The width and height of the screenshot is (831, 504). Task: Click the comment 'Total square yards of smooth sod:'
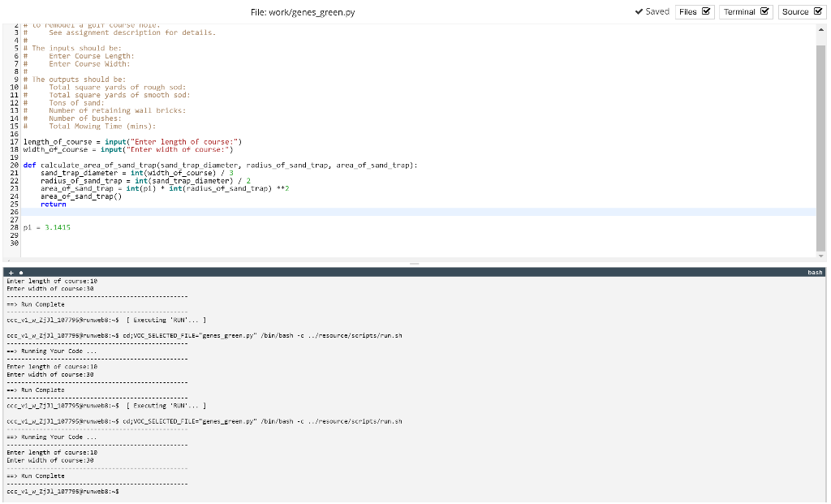tap(120, 96)
